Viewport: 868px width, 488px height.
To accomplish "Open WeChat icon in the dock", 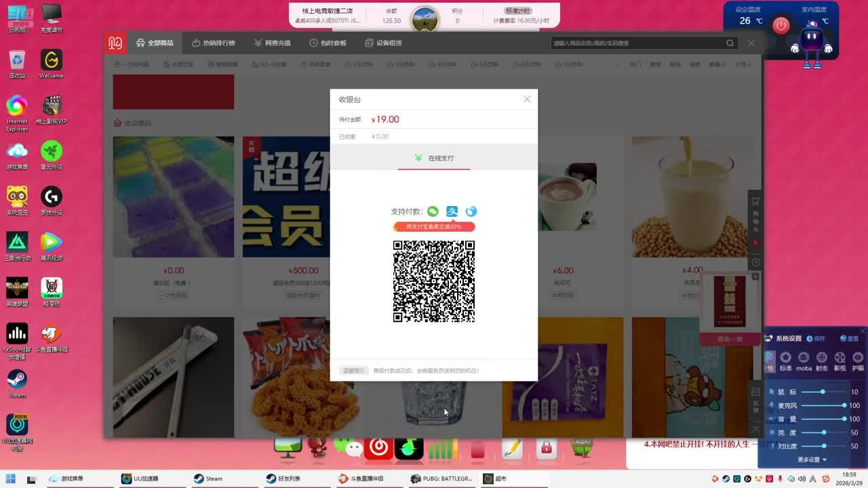I will pyautogui.click(x=349, y=448).
